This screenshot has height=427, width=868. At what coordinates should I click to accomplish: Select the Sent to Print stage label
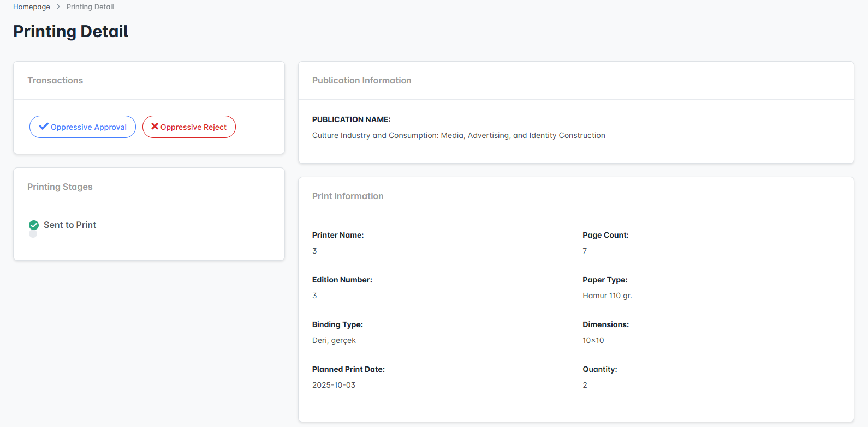[70, 225]
